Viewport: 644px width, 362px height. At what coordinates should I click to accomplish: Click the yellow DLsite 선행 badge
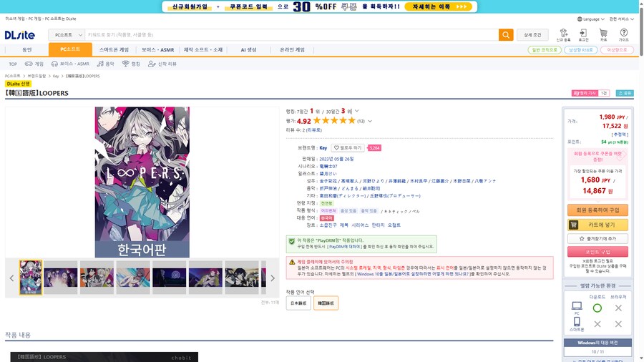click(18, 84)
